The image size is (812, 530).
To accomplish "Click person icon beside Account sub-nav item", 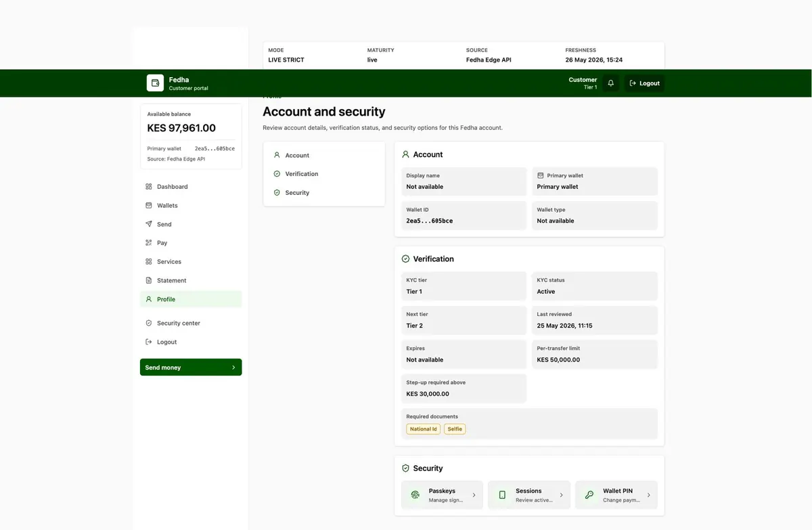I will (x=277, y=155).
